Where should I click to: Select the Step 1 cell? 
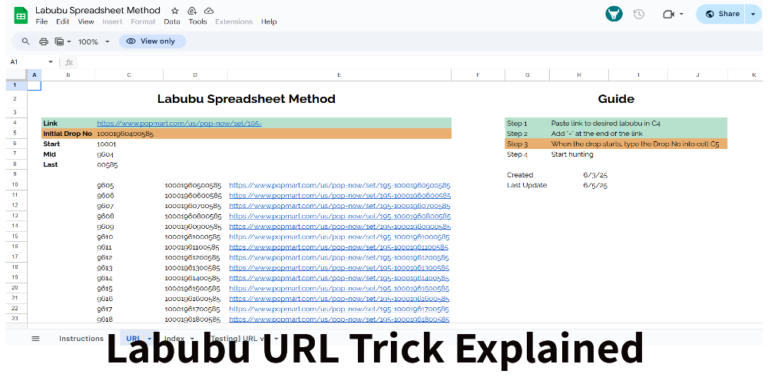[x=527, y=123]
